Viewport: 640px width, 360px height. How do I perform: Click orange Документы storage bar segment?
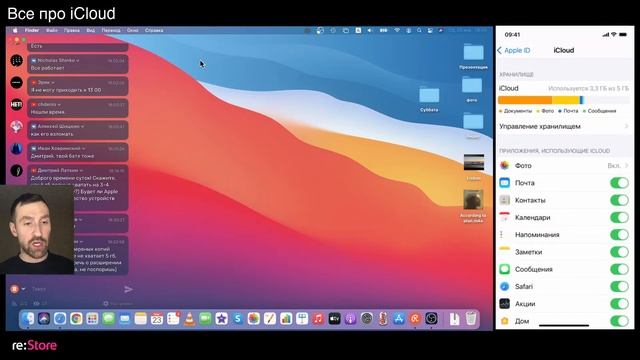[x=525, y=100]
